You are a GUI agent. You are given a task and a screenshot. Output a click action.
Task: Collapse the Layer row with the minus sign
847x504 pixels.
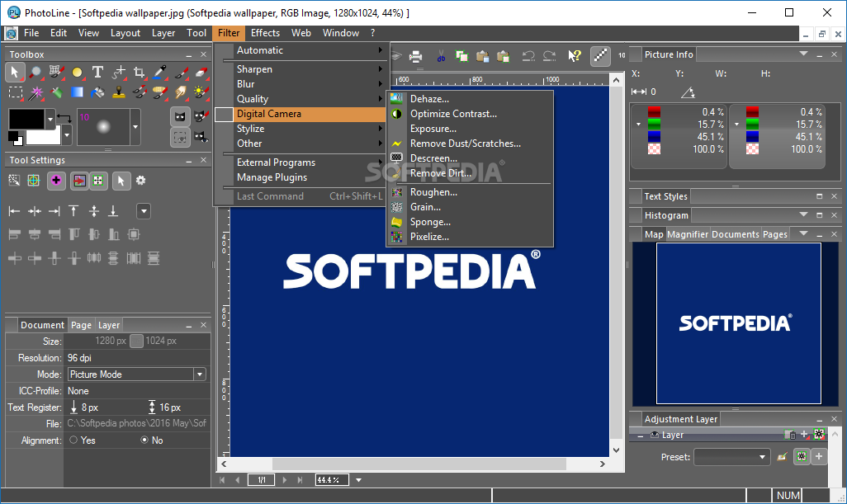point(640,436)
